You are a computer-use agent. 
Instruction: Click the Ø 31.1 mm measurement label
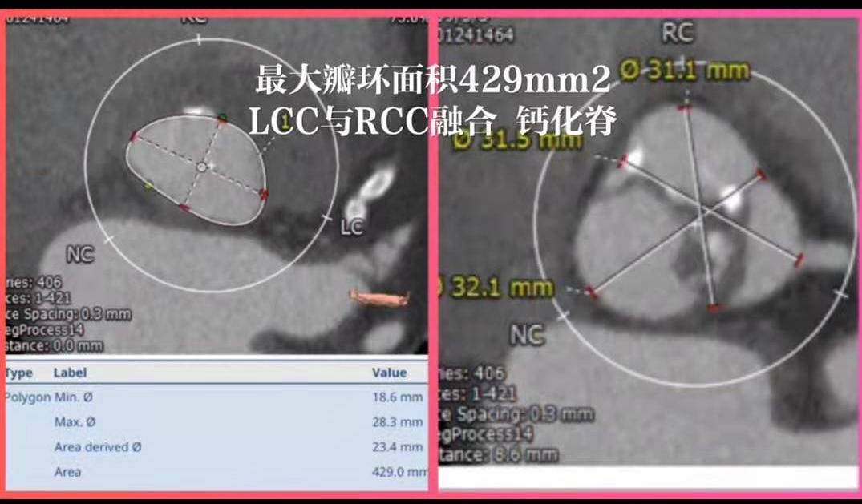pyautogui.click(x=685, y=71)
